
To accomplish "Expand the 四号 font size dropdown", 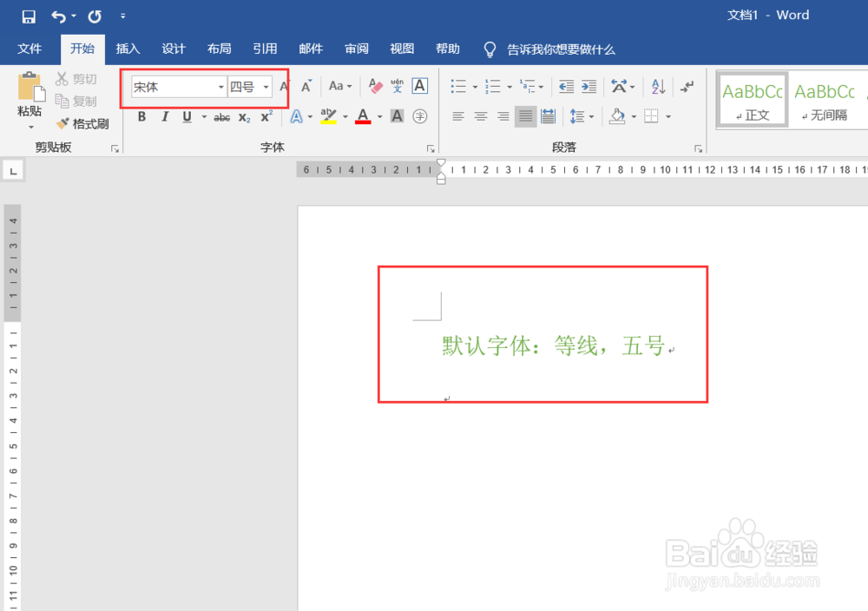I will coord(266,87).
